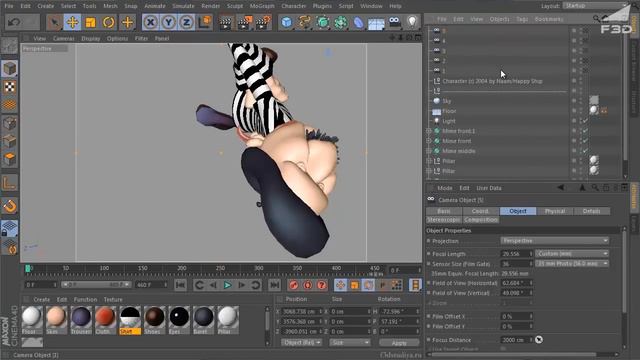This screenshot has width=640, height=360.
Task: Select the Floor object in the list
Action: point(449,111)
